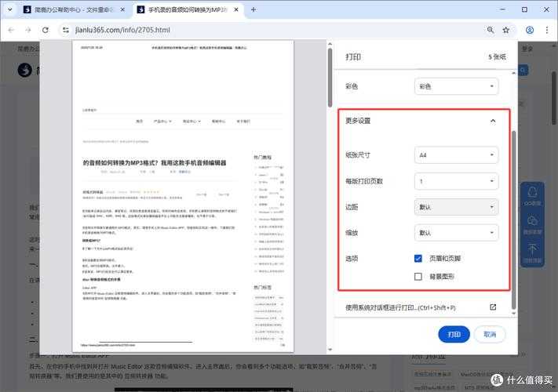Click the site logo behind the dialog
Viewport: 558px width, 392px height.
(x=25, y=70)
